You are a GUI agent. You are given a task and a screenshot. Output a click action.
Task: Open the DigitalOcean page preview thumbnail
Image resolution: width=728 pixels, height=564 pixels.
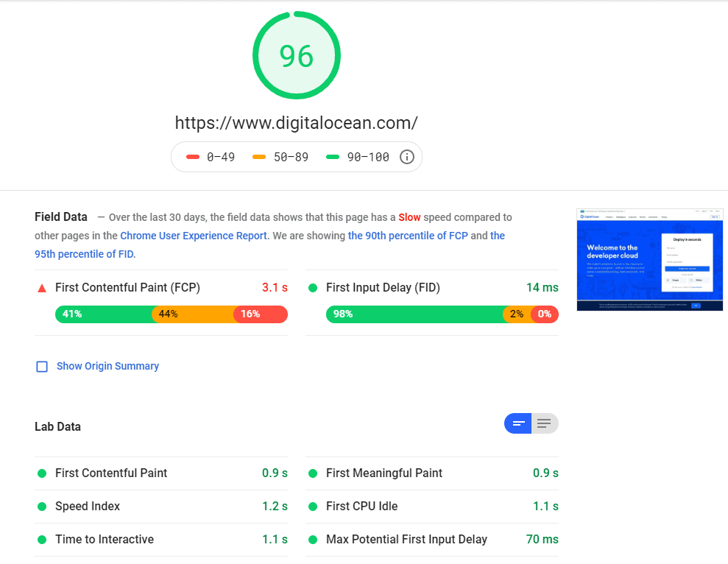[x=649, y=260]
